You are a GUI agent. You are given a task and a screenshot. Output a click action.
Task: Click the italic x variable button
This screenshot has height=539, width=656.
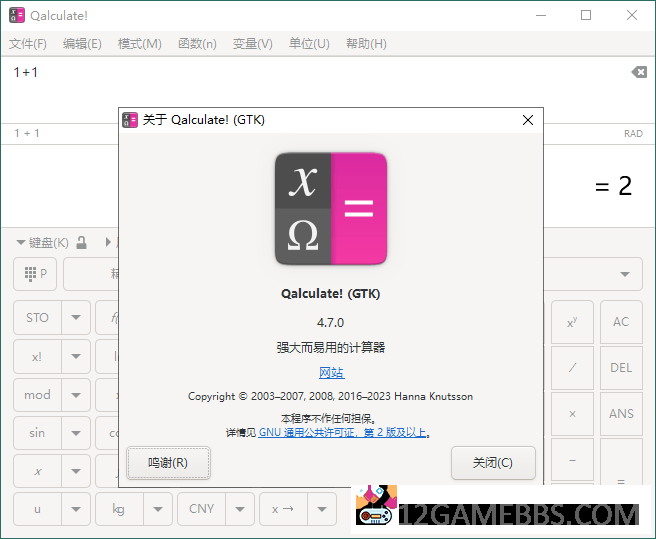click(x=37, y=471)
